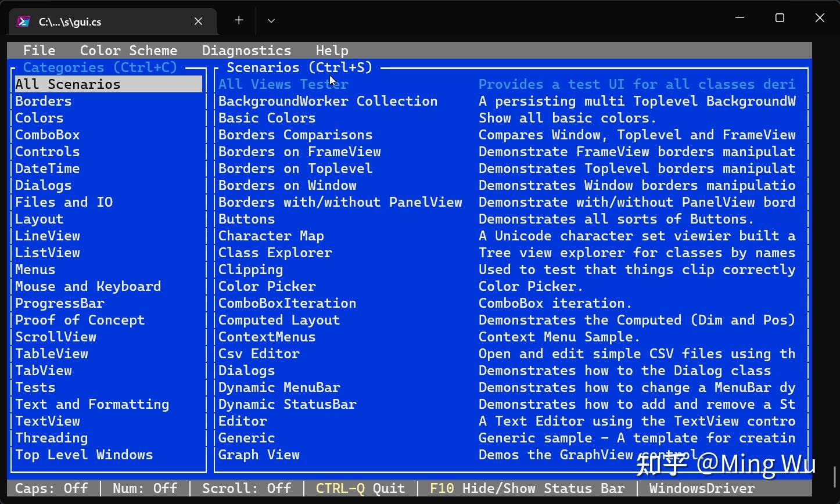840x504 pixels.
Task: Select the Csv Editor scenario
Action: point(259,354)
